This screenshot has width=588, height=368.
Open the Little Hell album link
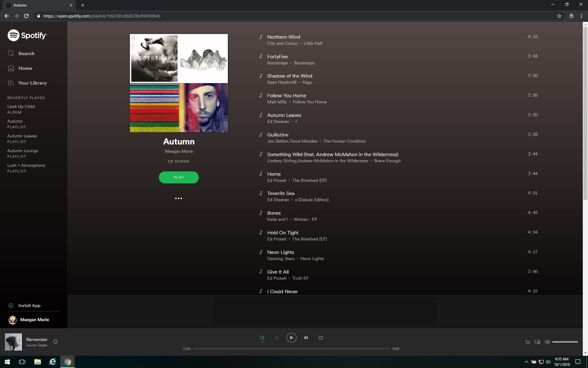coord(313,43)
